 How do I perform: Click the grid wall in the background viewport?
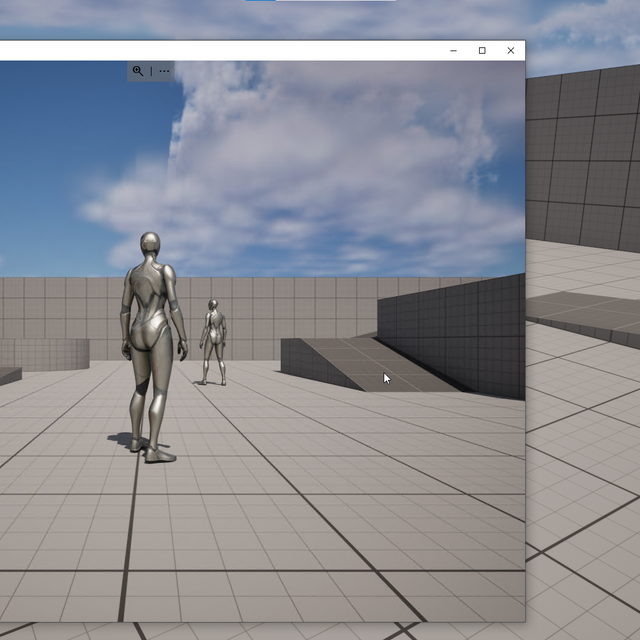[x=585, y=160]
